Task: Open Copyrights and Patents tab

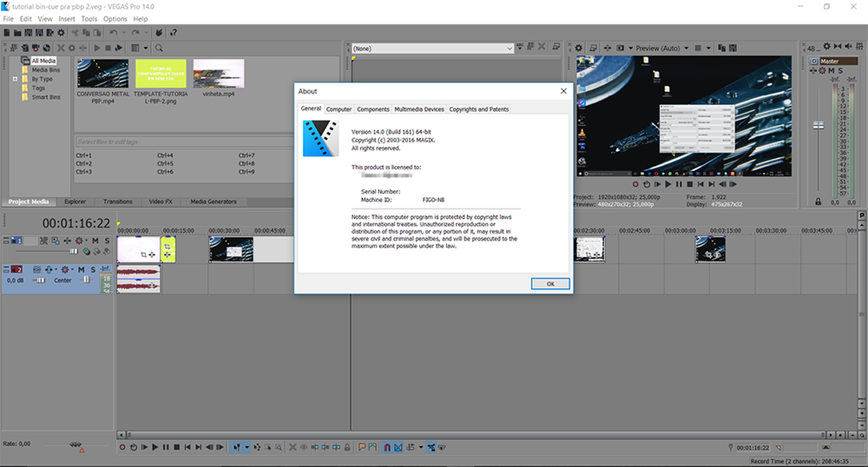Action: coord(479,110)
